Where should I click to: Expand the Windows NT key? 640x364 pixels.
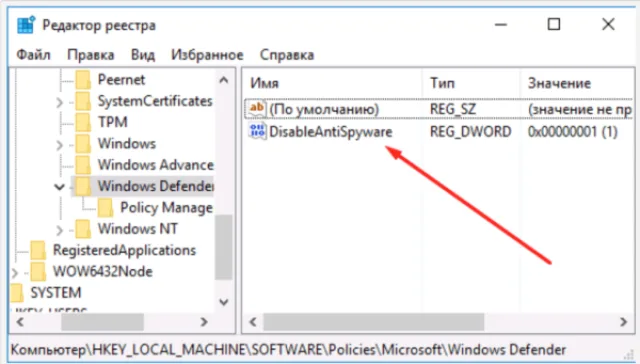coord(60,230)
